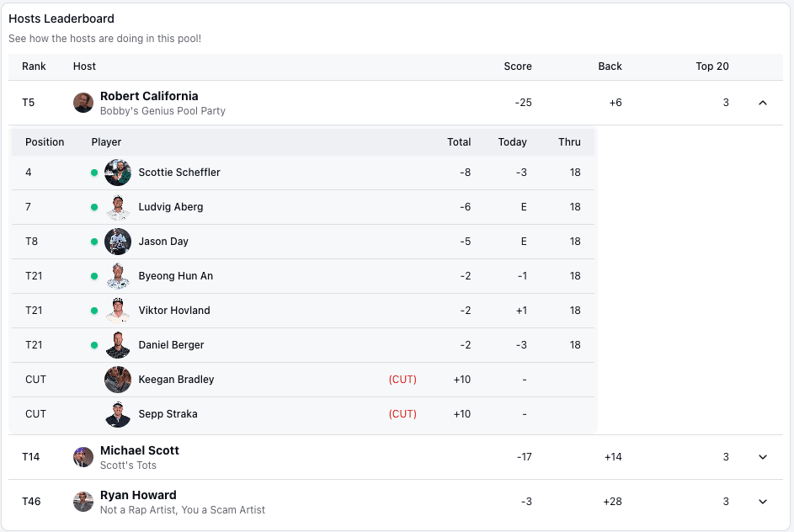
Task: Click Keegan Bradley's red CUT label
Action: pos(402,380)
